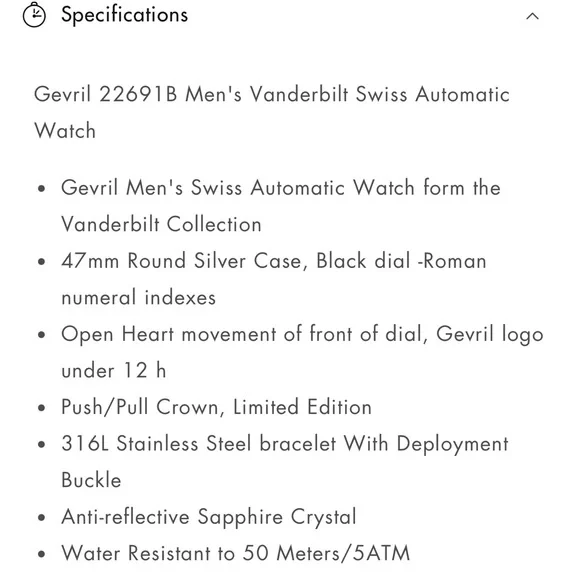Click the 316L Stainless Steel bracelet line
This screenshot has width=580, height=580.
point(285,444)
